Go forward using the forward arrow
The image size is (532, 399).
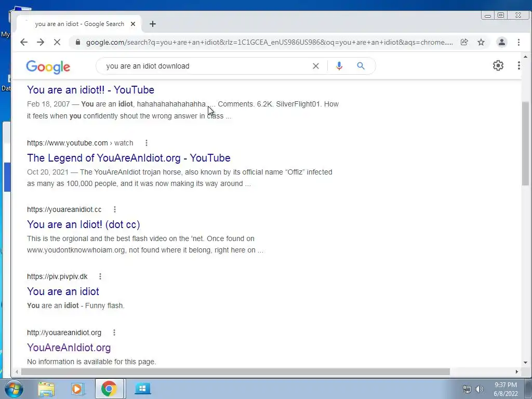point(41,42)
